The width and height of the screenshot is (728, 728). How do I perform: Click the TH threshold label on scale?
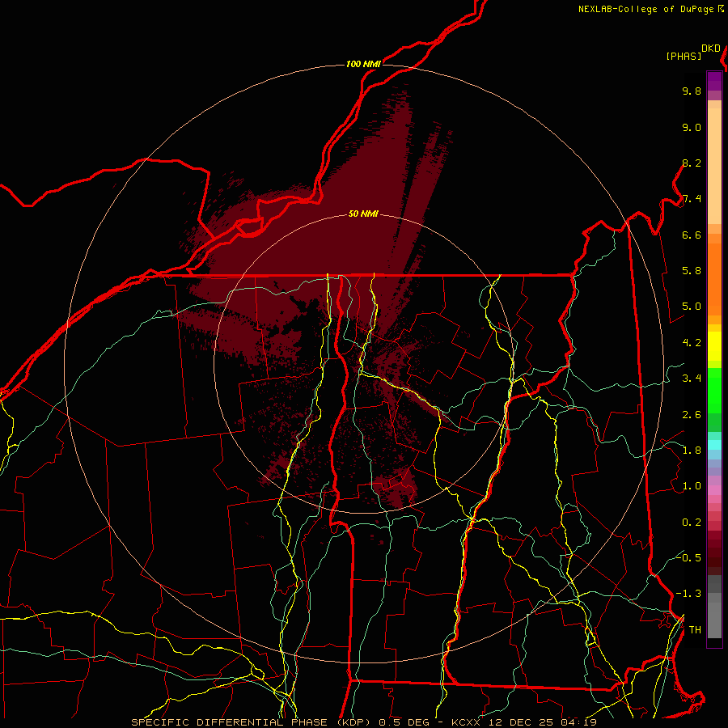(695, 630)
